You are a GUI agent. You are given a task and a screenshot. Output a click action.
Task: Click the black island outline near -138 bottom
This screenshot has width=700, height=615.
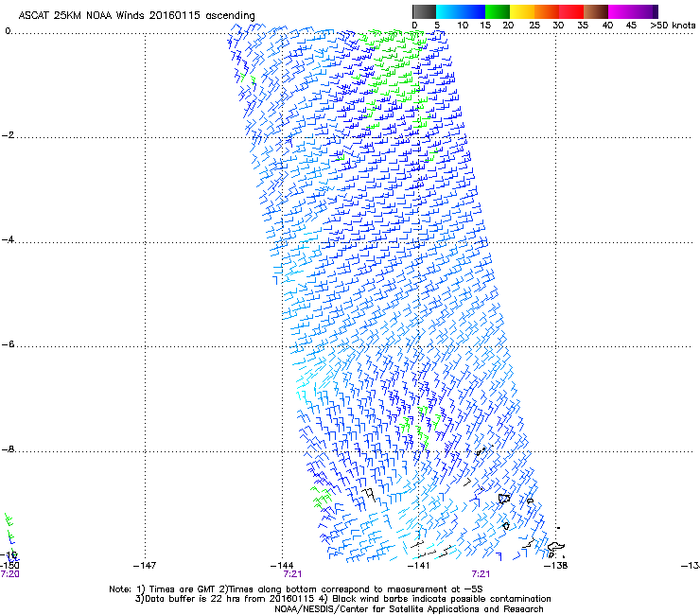point(555,548)
